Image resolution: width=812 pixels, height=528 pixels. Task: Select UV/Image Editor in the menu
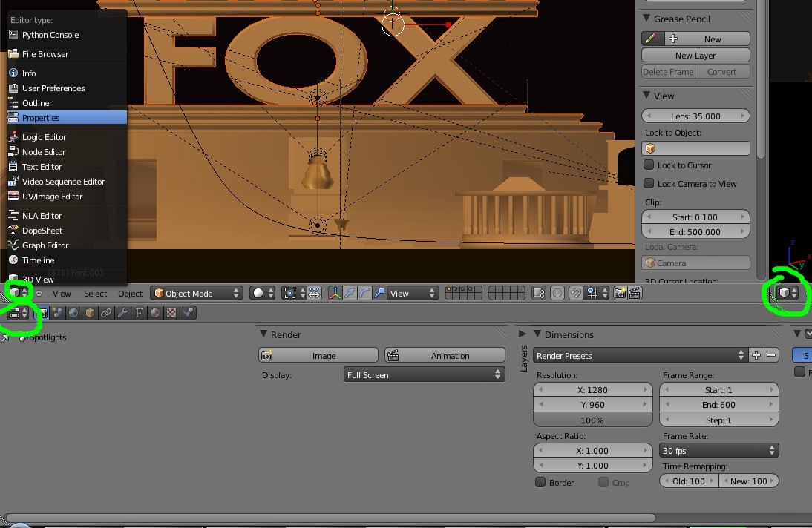click(52, 197)
